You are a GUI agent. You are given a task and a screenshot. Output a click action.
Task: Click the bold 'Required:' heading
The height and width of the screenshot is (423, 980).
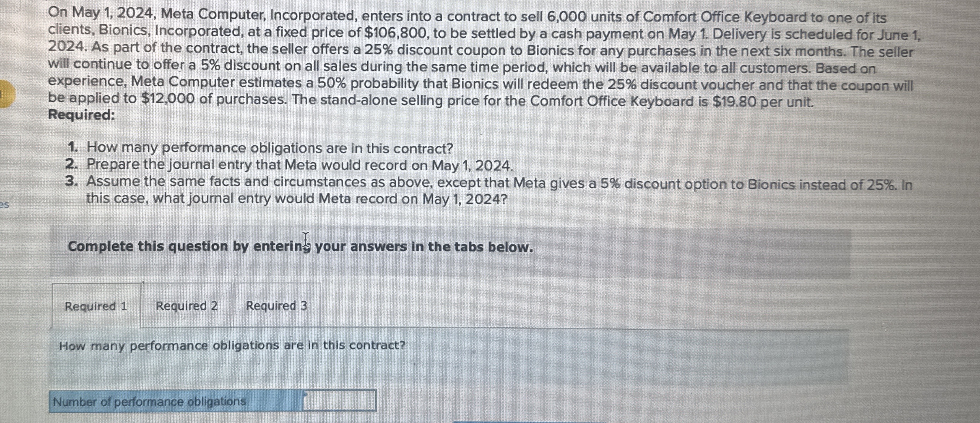click(81, 114)
